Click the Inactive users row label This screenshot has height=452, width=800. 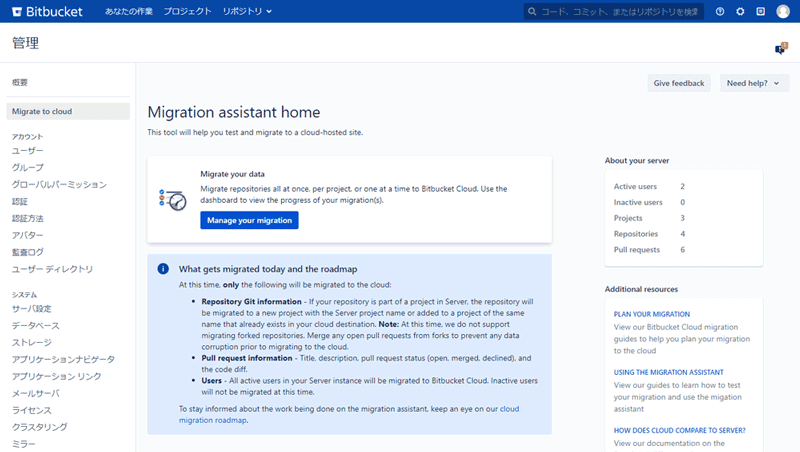(x=638, y=202)
